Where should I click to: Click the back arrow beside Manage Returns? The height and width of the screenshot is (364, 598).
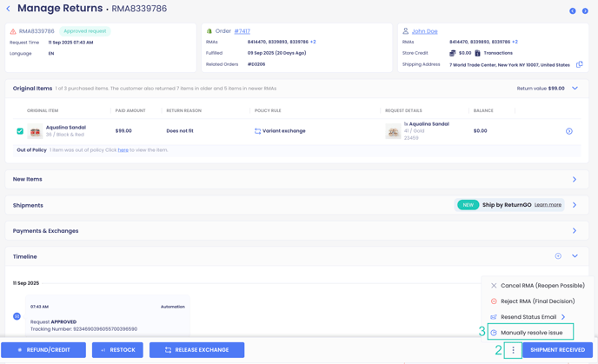point(9,10)
